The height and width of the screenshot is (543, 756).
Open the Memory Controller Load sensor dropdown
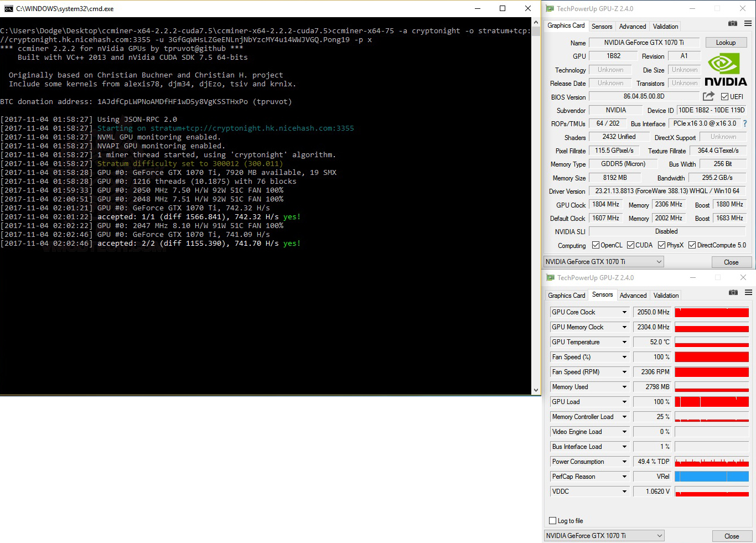click(x=624, y=417)
